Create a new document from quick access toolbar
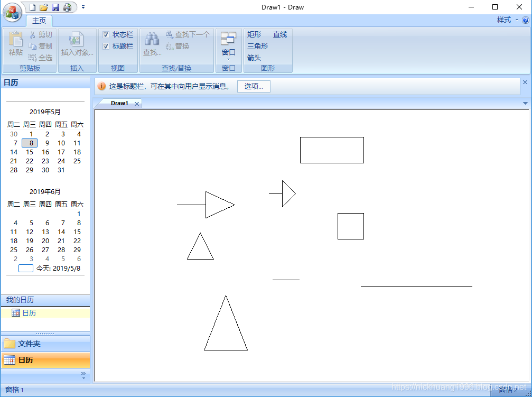The width and height of the screenshot is (532, 397). click(x=32, y=7)
